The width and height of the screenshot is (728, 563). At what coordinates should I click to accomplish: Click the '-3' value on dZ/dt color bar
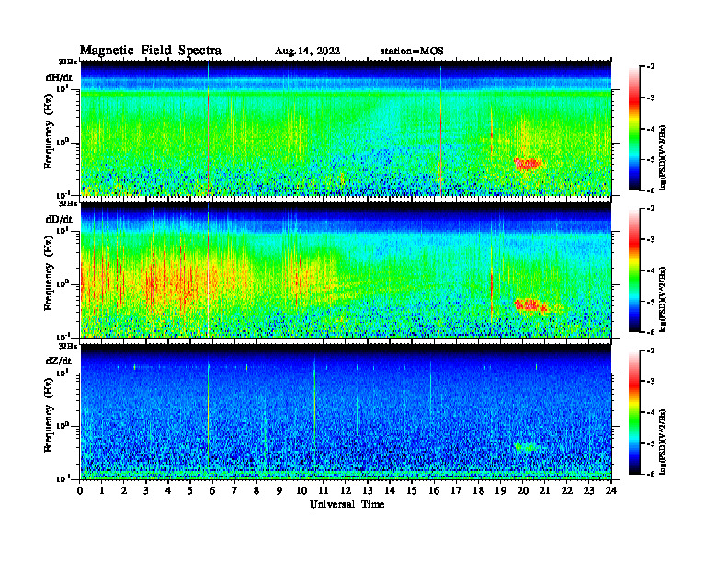point(651,382)
